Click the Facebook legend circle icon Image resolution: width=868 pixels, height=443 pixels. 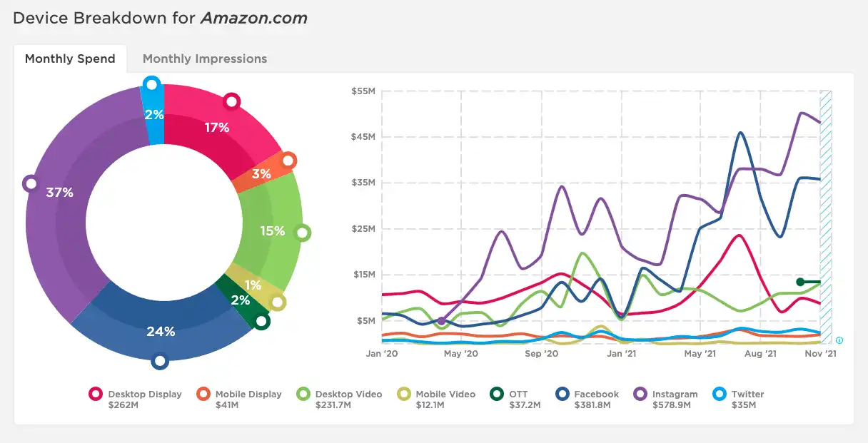click(x=562, y=394)
